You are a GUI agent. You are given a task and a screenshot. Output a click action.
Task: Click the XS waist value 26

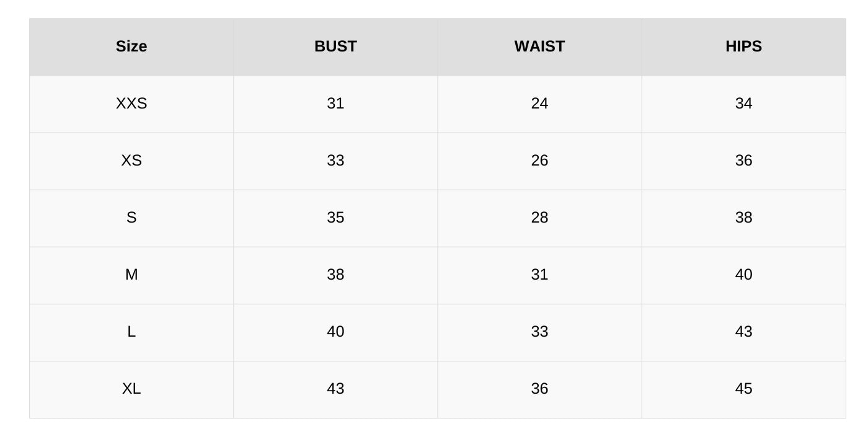point(539,161)
